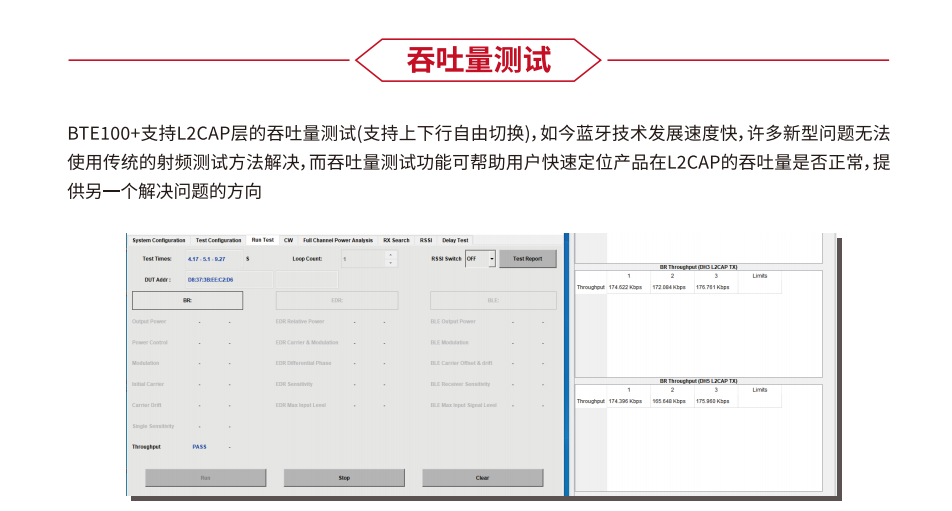Viewport: 952px width, 511px height.
Task: Switch to the System Configuration tab
Action: point(159,240)
